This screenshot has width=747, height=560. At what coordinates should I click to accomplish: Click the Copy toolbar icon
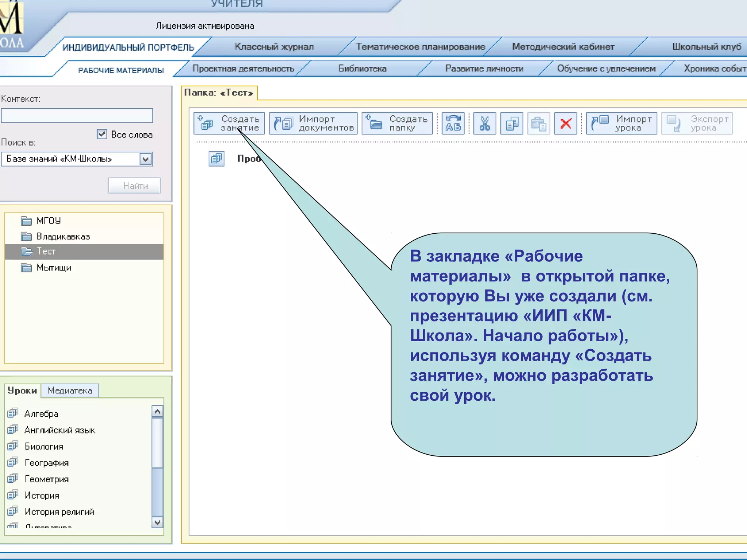[512, 123]
